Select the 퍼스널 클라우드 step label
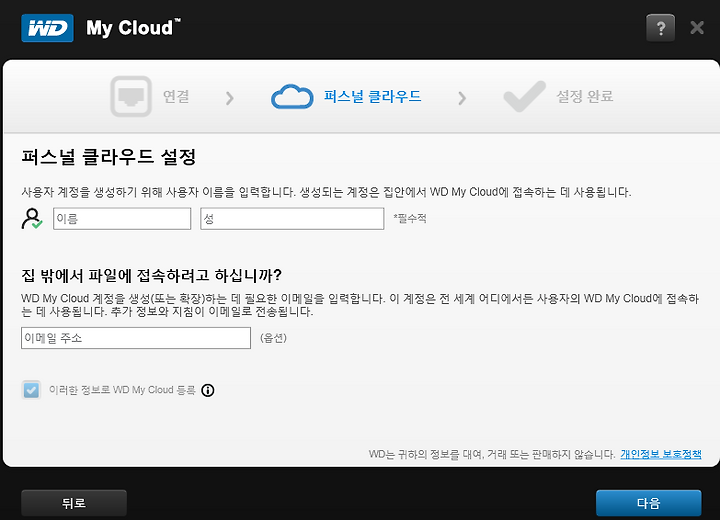Image resolution: width=720 pixels, height=520 pixels. [x=372, y=96]
